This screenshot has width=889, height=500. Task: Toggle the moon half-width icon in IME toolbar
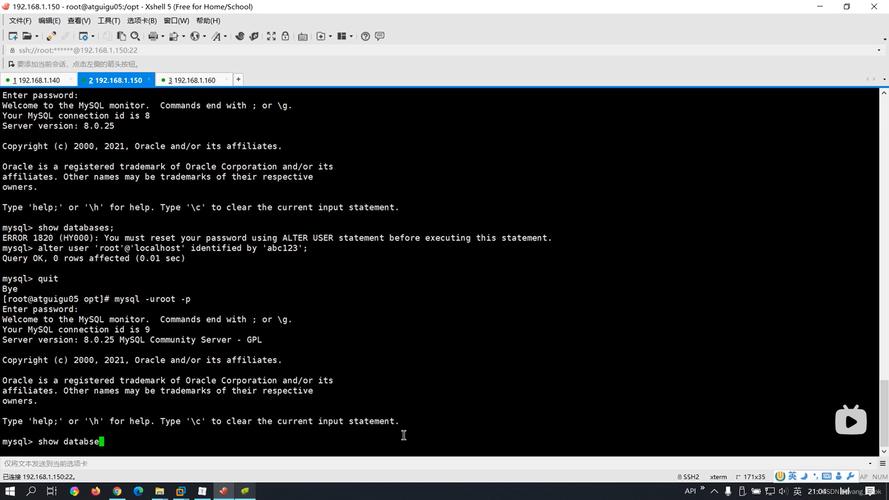pyautogui.click(x=804, y=476)
